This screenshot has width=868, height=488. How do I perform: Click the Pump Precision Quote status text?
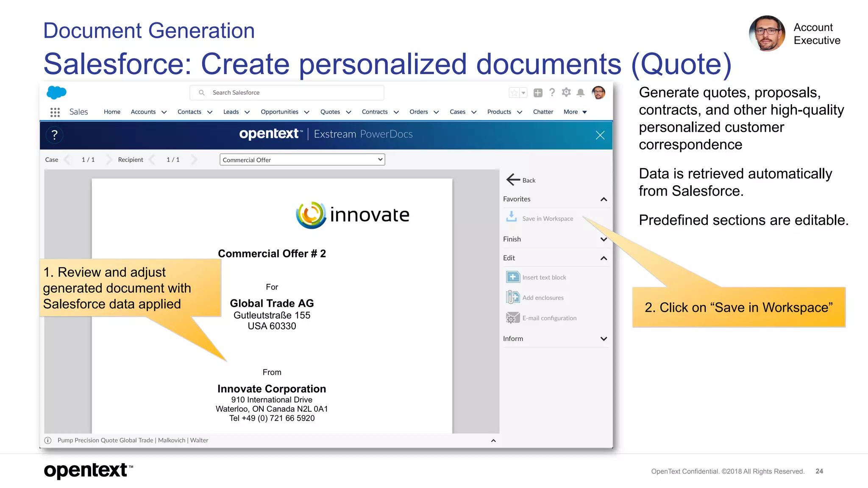pos(133,441)
